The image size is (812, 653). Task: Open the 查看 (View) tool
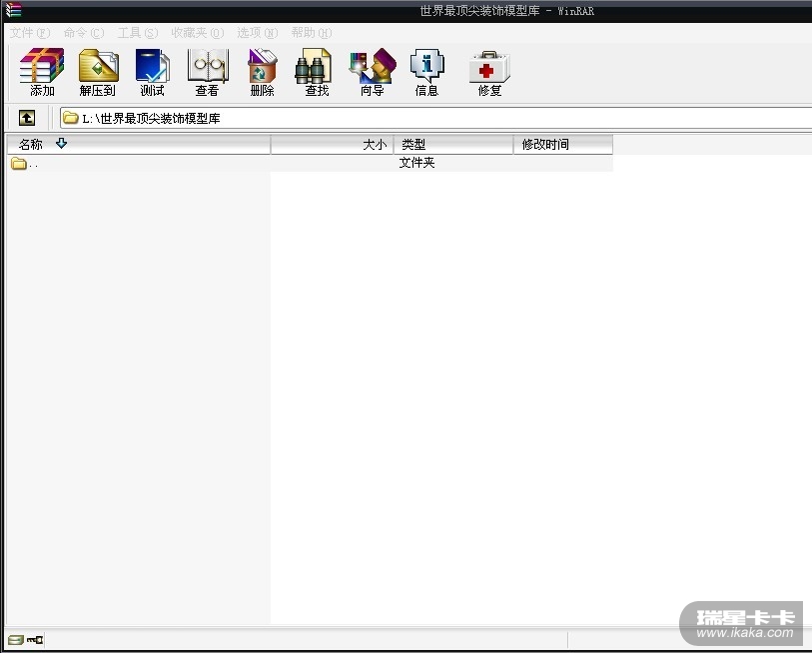click(x=207, y=72)
